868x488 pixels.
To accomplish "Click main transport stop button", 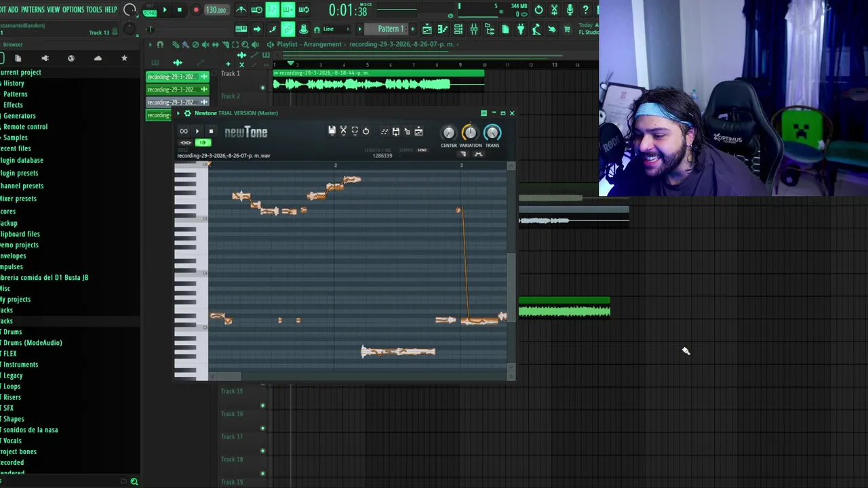I will point(179,10).
